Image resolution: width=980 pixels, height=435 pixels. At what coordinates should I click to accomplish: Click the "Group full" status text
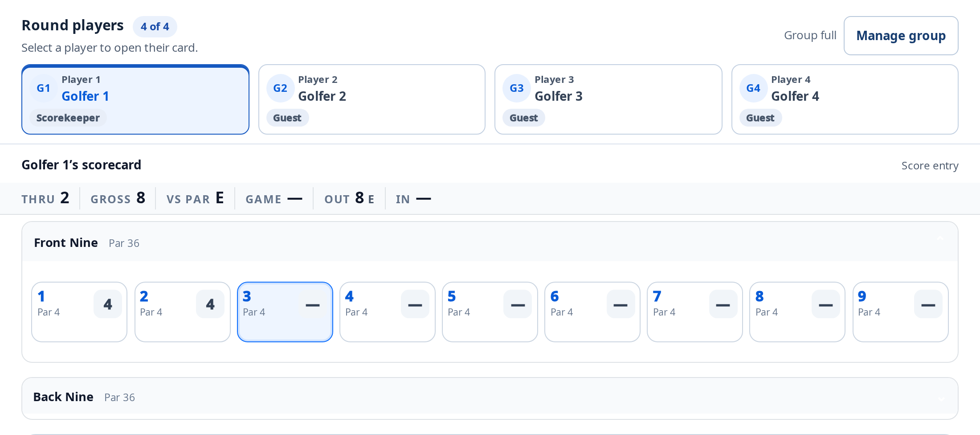(x=810, y=35)
